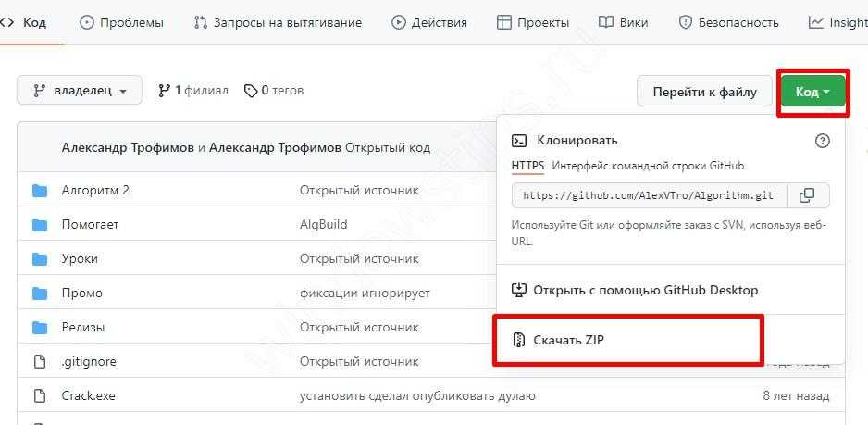
Task: Click the Перейти к файлу button
Action: (704, 92)
